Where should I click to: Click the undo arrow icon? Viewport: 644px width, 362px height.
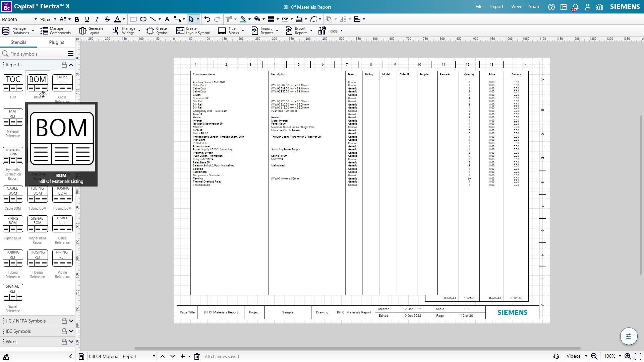207,19
